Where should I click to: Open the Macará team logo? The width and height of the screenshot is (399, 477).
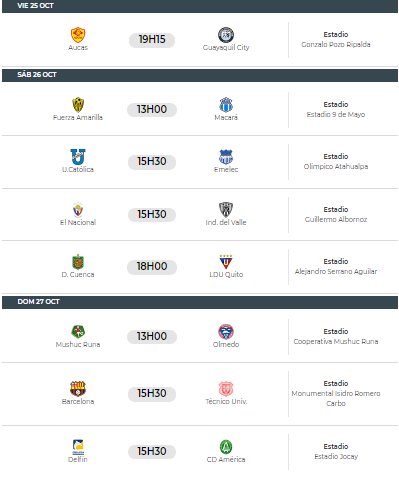[226, 105]
